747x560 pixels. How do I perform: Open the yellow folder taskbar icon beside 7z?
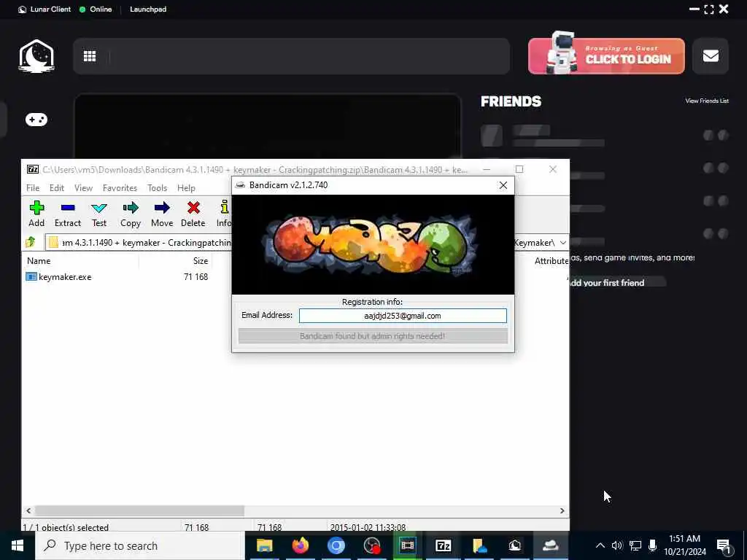[x=479, y=545]
